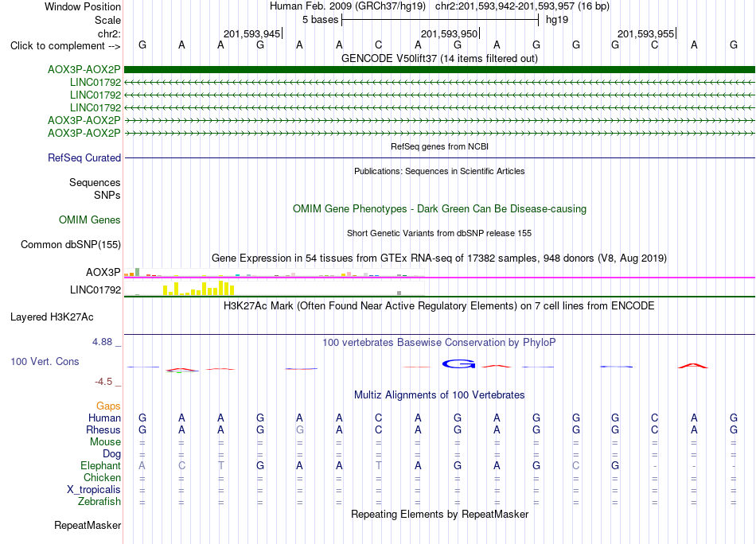Open the OMIM Gene Phenotypes track title
Image resolution: width=756 pixels, height=544 pixels.
tap(439, 208)
